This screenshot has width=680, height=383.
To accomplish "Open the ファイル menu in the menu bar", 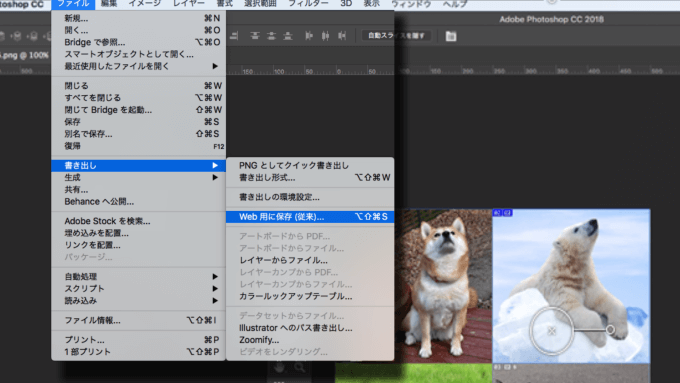I will (x=73, y=4).
